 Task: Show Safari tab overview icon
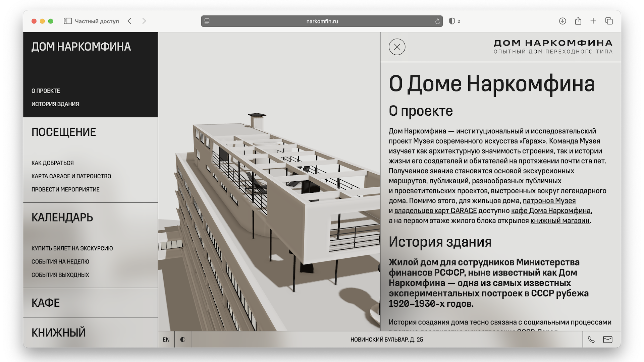609,21
